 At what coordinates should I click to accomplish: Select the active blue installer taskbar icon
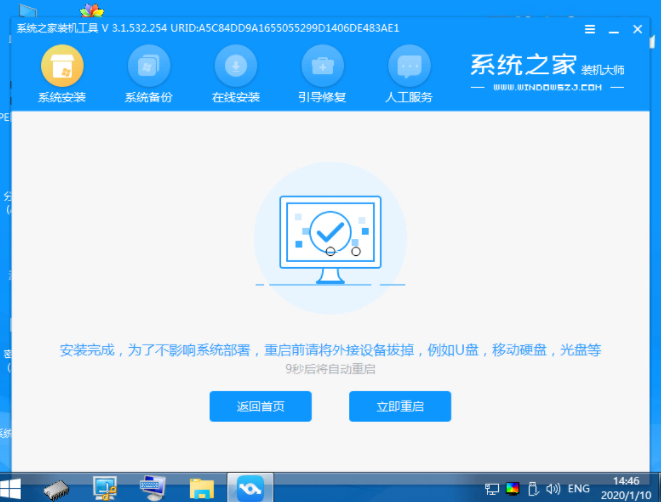250,489
